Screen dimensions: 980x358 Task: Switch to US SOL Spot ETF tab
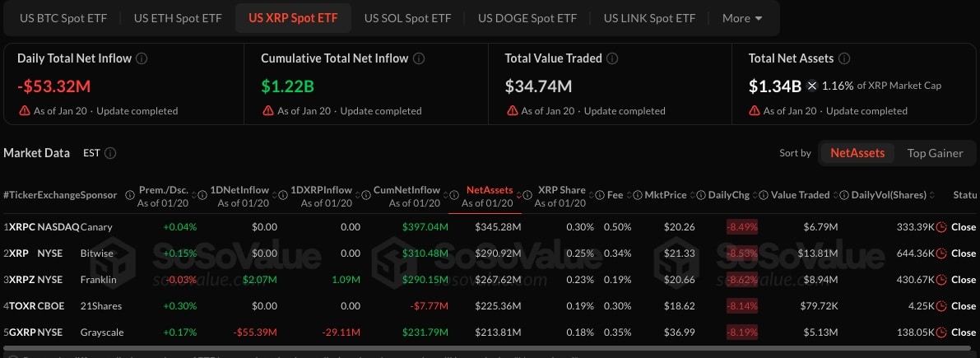[x=407, y=18]
